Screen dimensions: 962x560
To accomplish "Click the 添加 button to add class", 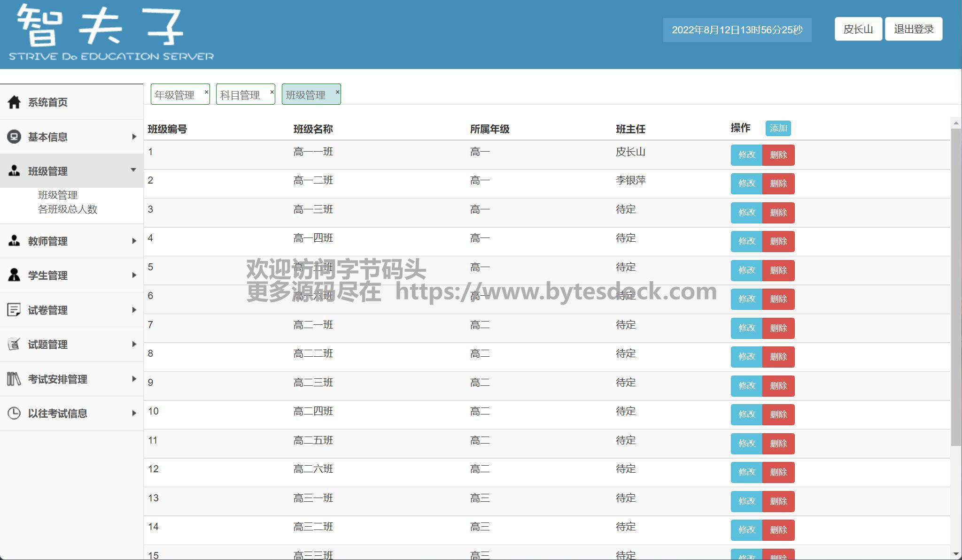I will coord(778,128).
